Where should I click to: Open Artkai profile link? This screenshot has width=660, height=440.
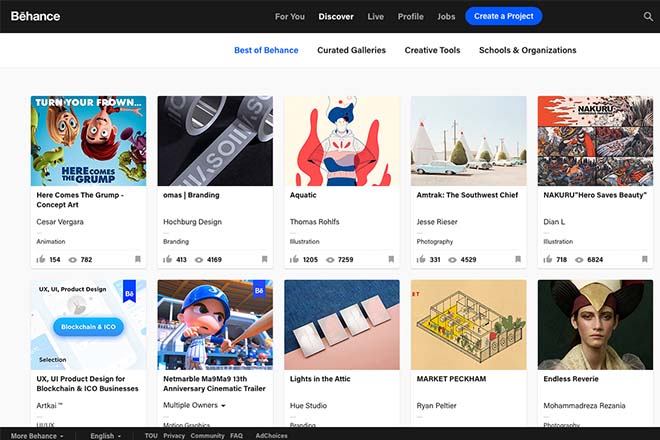pyautogui.click(x=49, y=405)
